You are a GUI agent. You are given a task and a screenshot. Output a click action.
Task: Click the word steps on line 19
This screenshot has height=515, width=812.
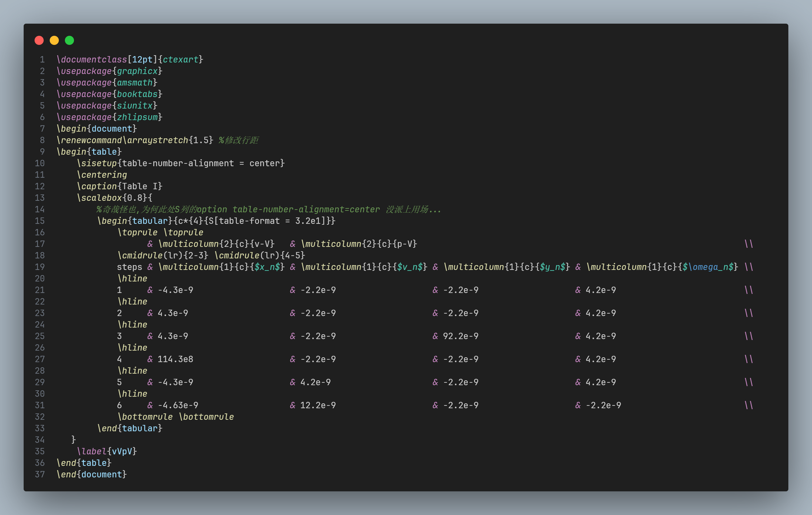[x=129, y=267]
